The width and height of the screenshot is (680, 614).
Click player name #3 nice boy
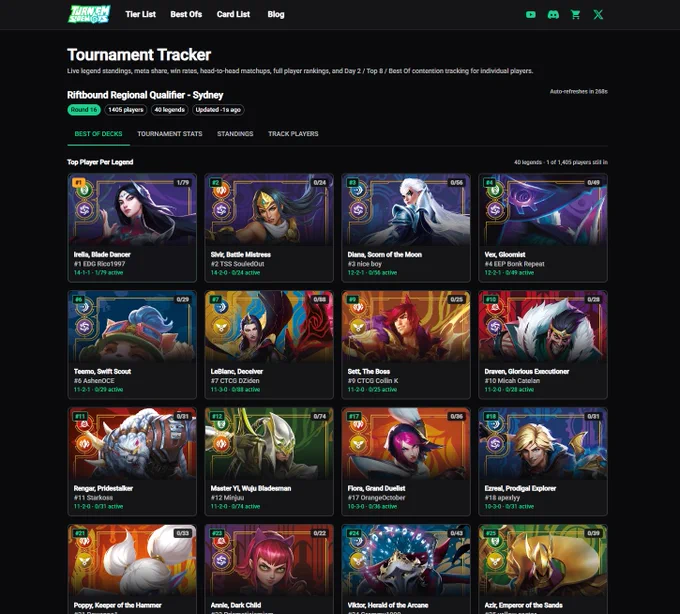click(364, 264)
